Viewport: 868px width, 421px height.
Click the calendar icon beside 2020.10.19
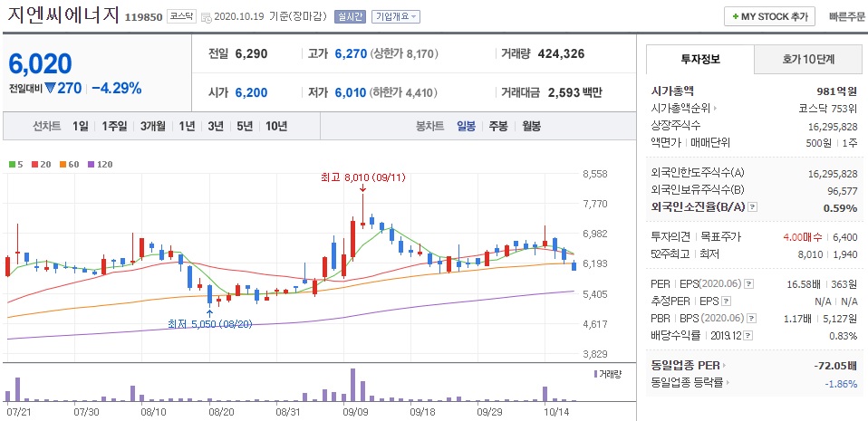[207, 17]
